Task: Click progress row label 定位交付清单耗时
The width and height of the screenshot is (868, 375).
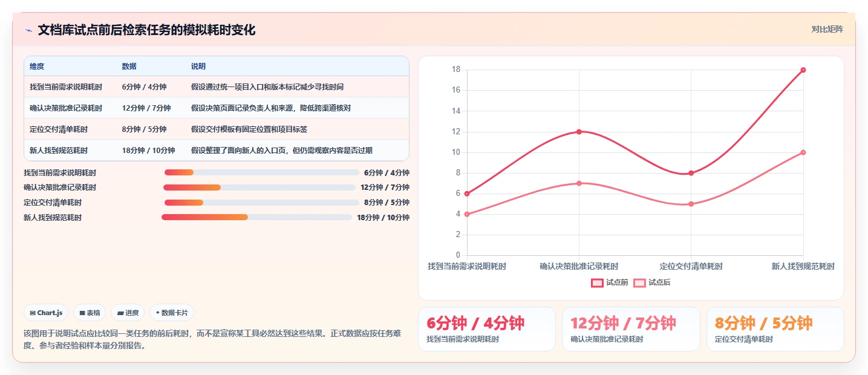Action: (x=53, y=203)
